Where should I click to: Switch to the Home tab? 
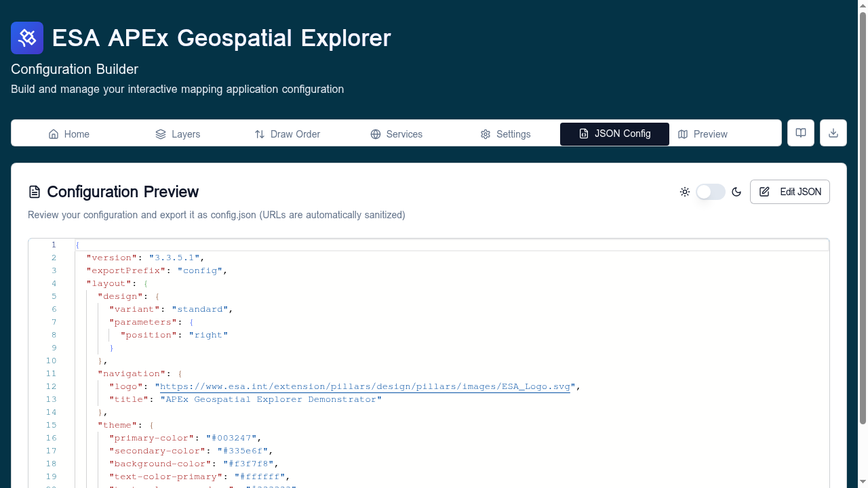(69, 134)
